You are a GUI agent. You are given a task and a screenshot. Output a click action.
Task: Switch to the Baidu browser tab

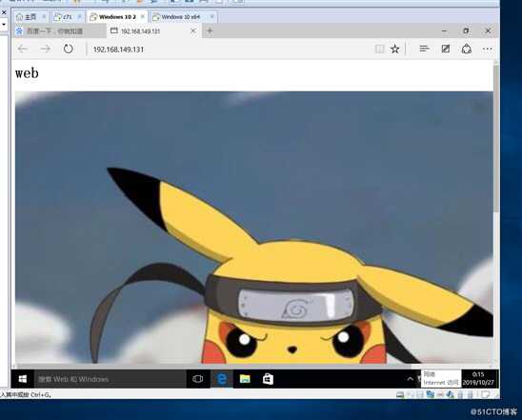click(60, 31)
